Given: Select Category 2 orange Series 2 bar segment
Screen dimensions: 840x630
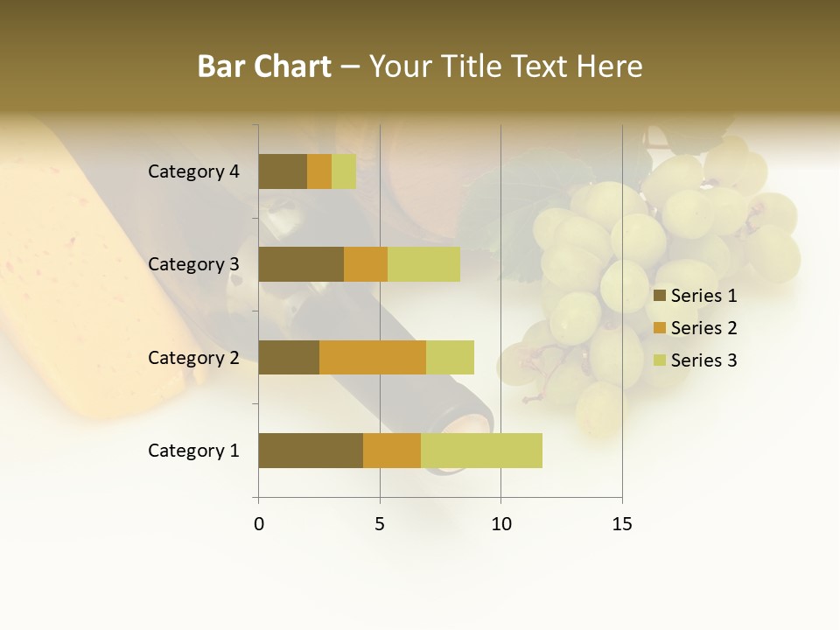Looking at the screenshot, I should pos(372,357).
